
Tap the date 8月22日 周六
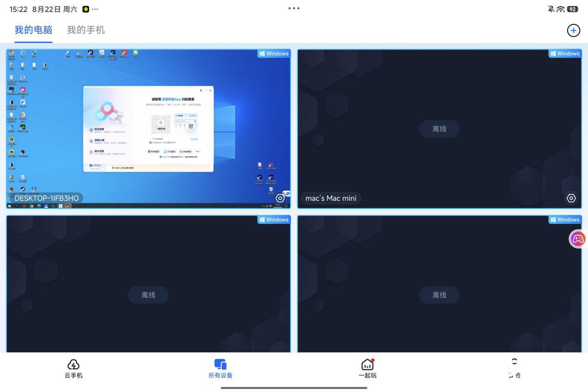55,9
